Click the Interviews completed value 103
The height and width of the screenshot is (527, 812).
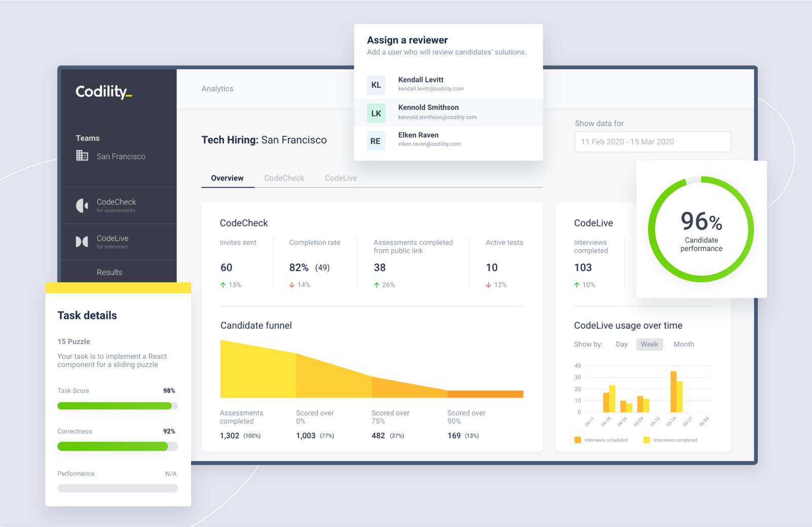pyautogui.click(x=583, y=268)
